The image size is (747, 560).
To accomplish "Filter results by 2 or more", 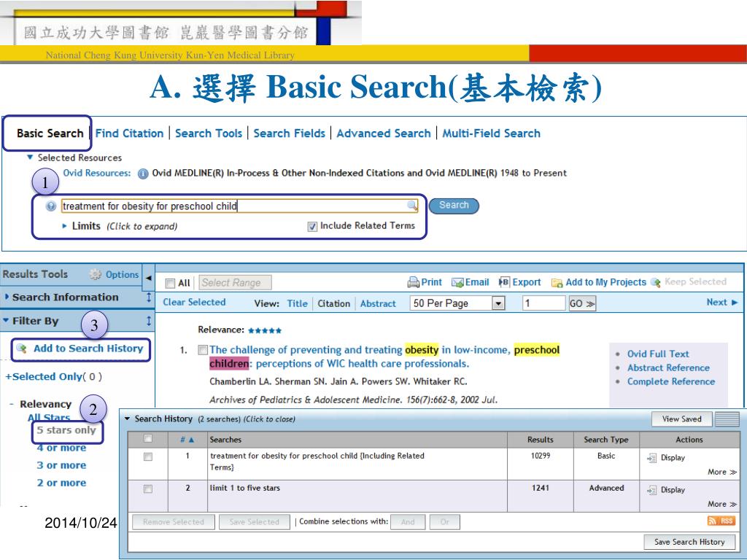I will click(61, 483).
